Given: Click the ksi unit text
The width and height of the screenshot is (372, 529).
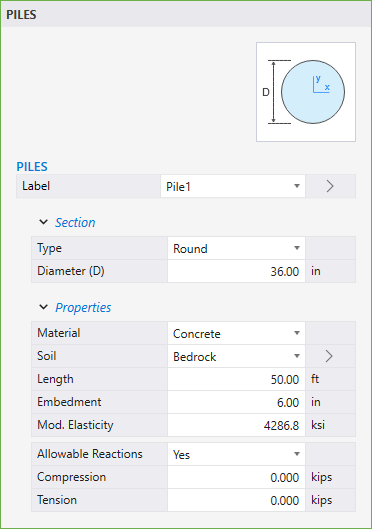Looking at the screenshot, I should click(318, 425).
